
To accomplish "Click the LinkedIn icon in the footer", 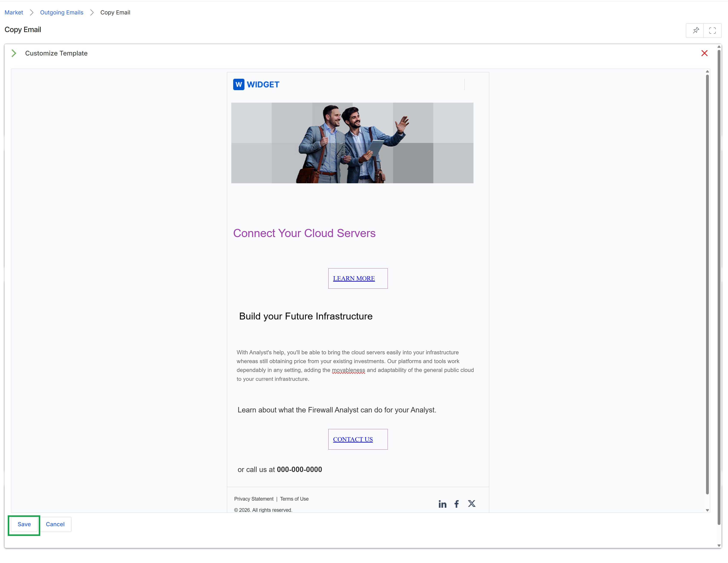I will [x=442, y=504].
